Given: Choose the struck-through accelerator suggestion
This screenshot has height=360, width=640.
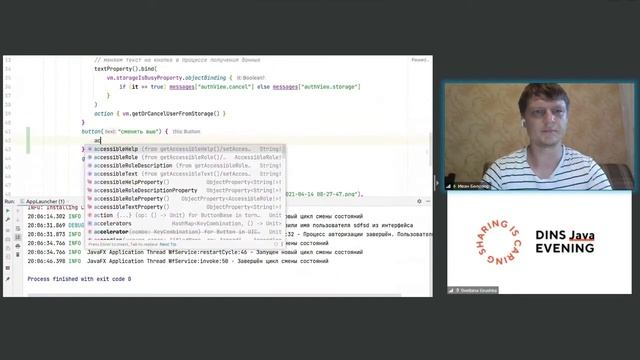Looking at the screenshot, I should click(185, 232).
